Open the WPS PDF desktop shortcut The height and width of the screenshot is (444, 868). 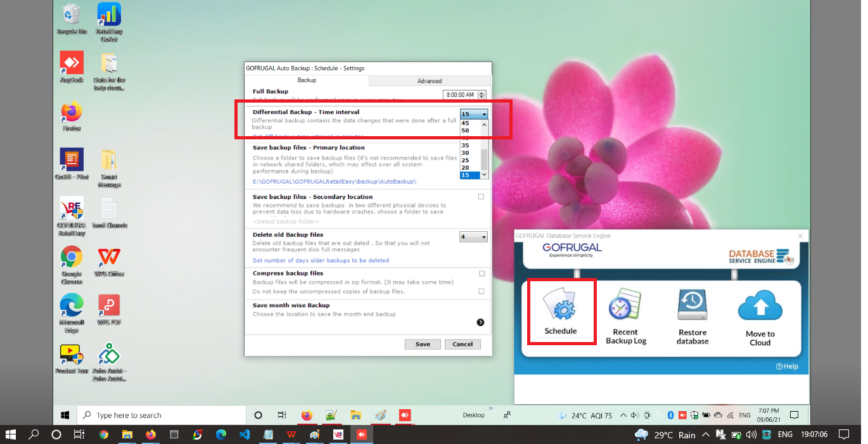click(x=109, y=310)
